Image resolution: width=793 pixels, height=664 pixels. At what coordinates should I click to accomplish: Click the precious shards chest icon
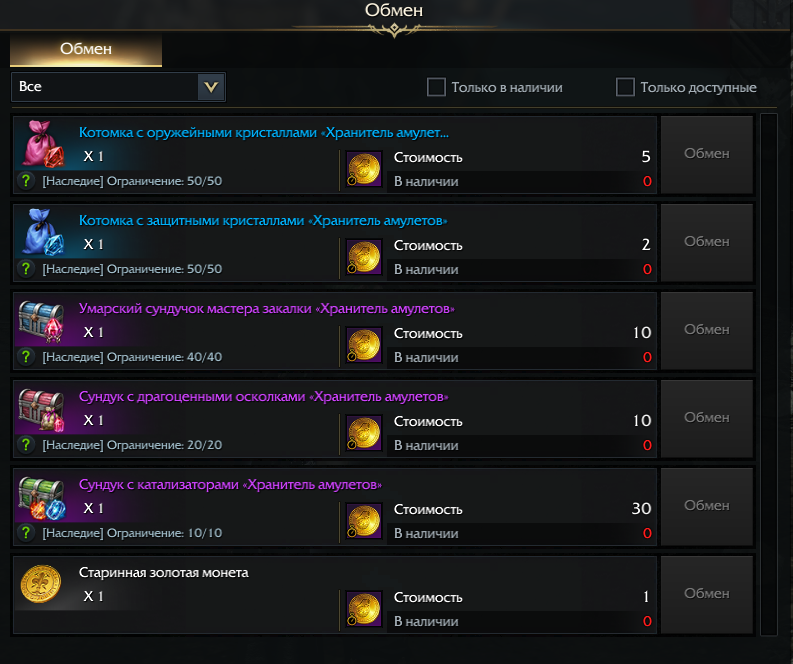click(x=41, y=409)
